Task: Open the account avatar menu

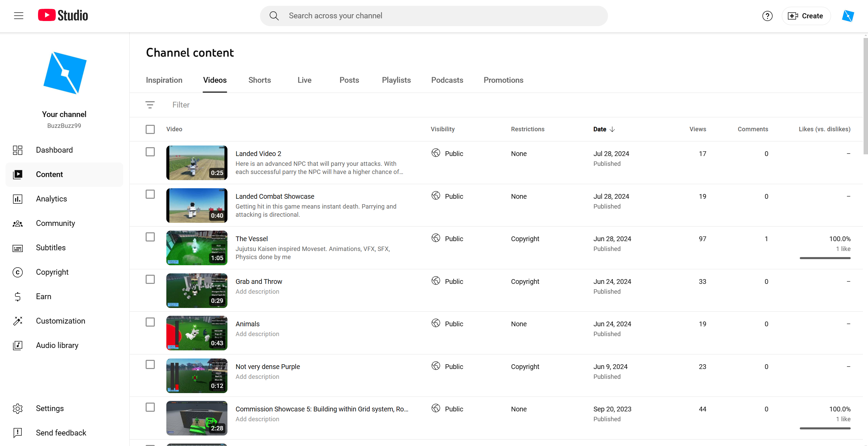Action: click(x=848, y=16)
